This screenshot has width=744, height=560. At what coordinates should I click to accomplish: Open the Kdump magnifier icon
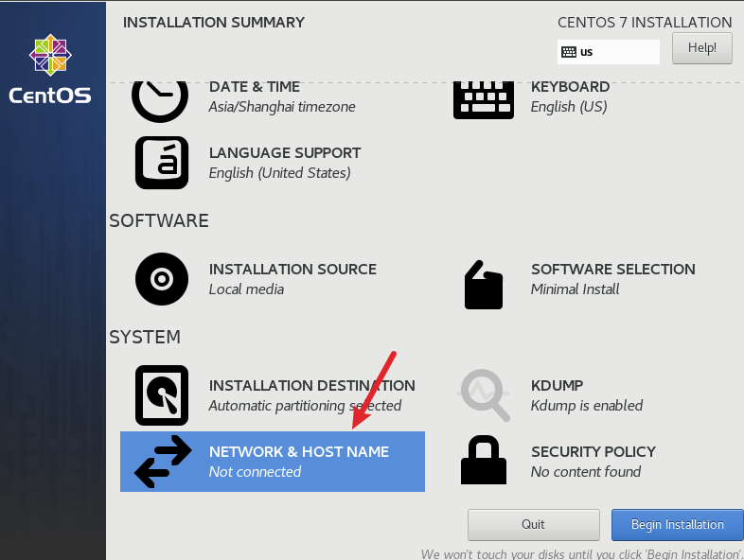pos(484,395)
